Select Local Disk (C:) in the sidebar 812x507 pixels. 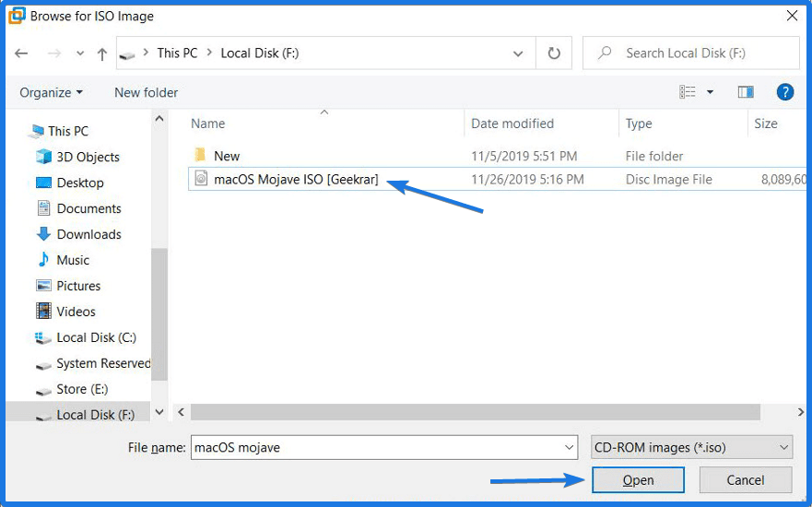(97, 337)
